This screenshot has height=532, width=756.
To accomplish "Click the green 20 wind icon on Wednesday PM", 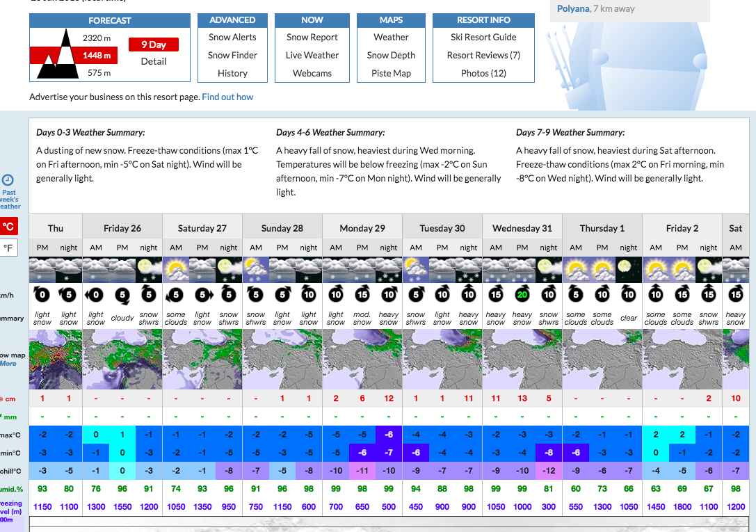I will tap(522, 294).
